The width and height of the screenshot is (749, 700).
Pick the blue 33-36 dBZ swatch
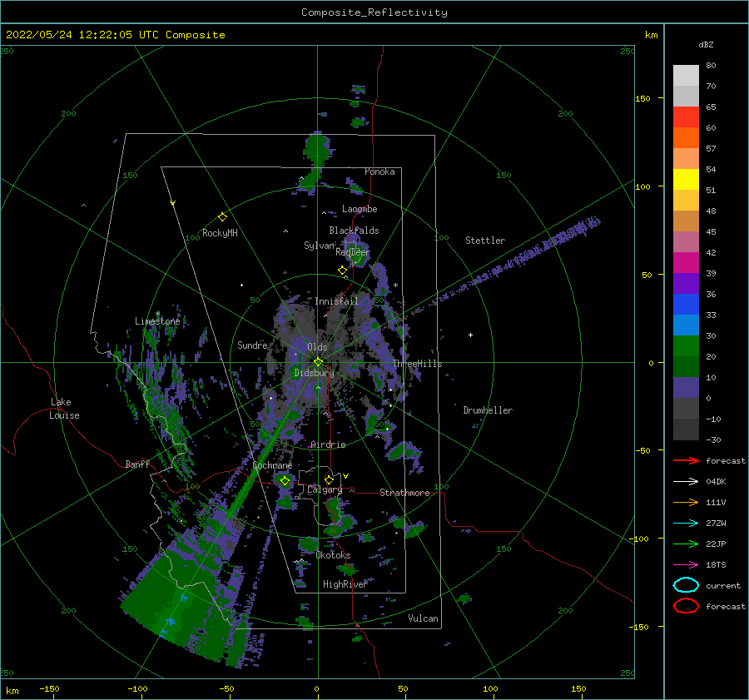(x=686, y=304)
